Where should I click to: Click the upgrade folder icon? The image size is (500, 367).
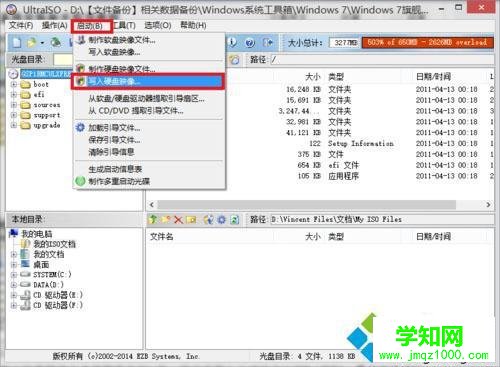[x=25, y=126]
